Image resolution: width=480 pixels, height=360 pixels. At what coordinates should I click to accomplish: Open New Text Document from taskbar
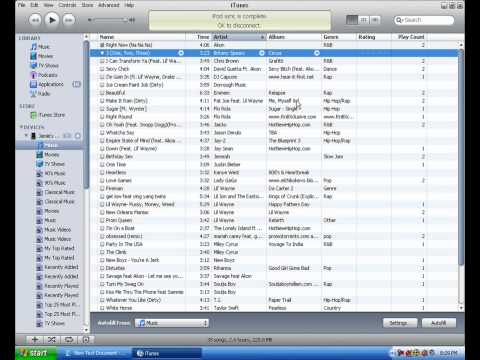97,353
